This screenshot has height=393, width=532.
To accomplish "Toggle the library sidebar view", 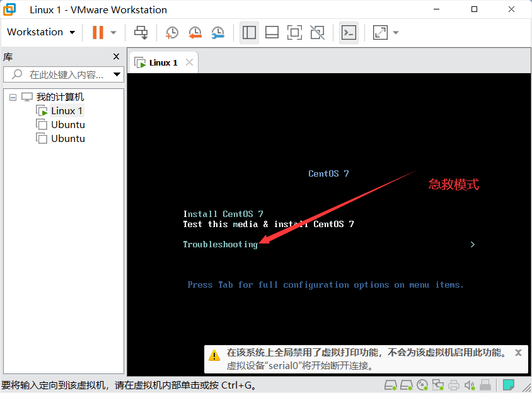I will pos(249,33).
